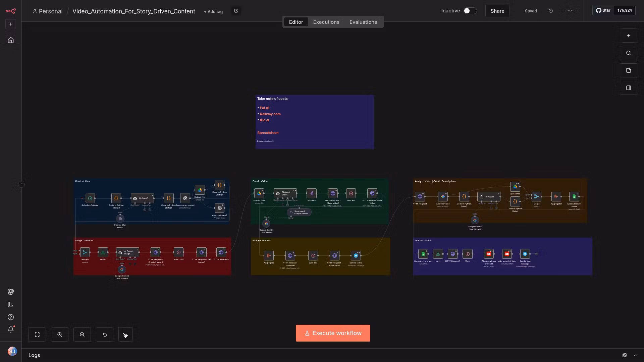Viewport: 644px width, 362px height.
Task: Open workflow history via the clock icon
Action: coord(550,11)
